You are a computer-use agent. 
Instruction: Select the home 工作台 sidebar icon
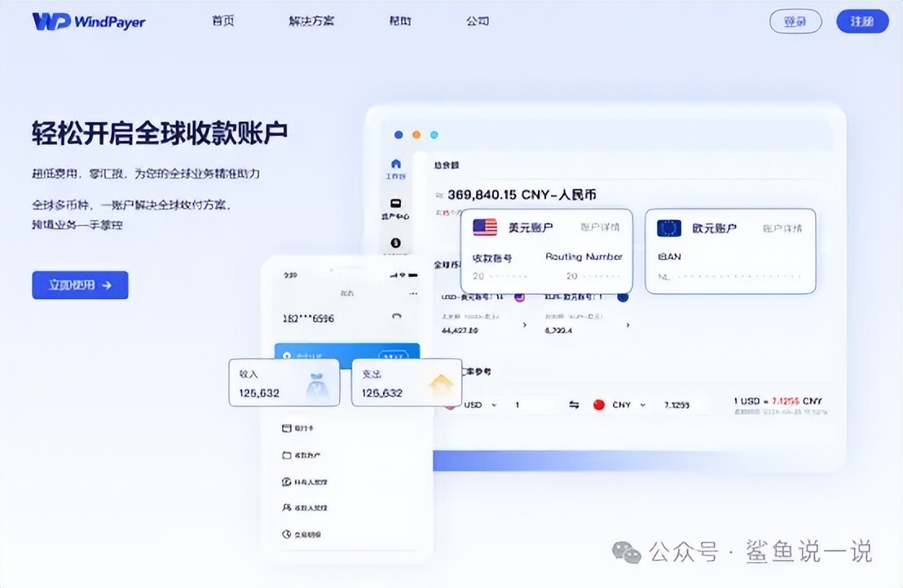point(395,164)
